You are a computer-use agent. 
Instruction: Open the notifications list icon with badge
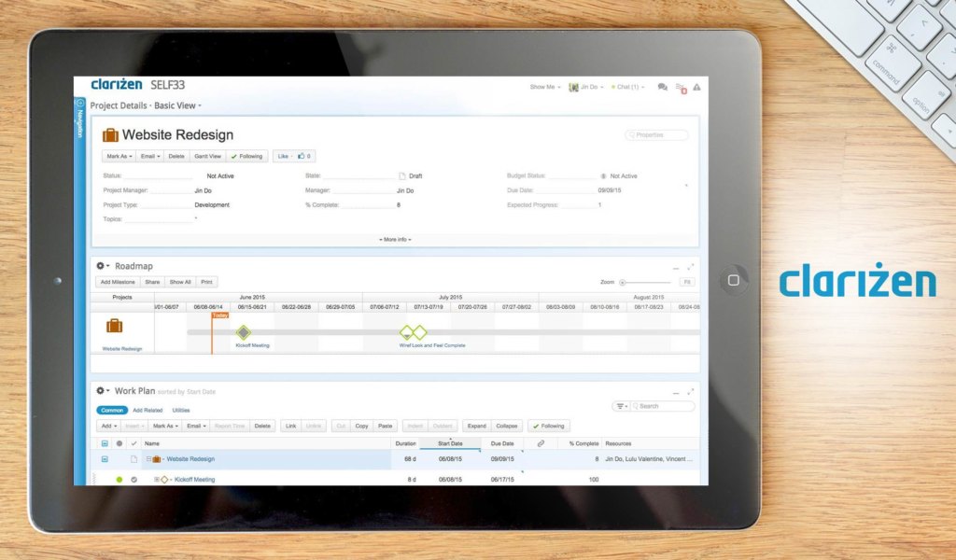(681, 87)
